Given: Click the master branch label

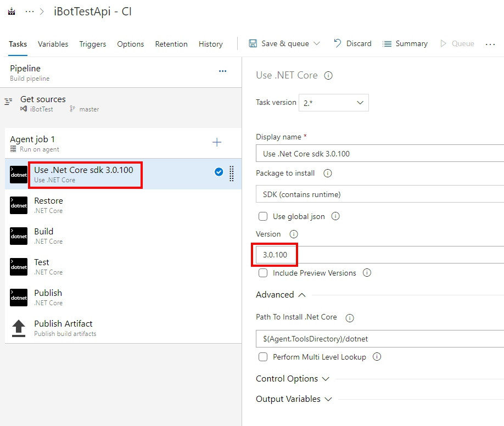Looking at the screenshot, I should 89,109.
